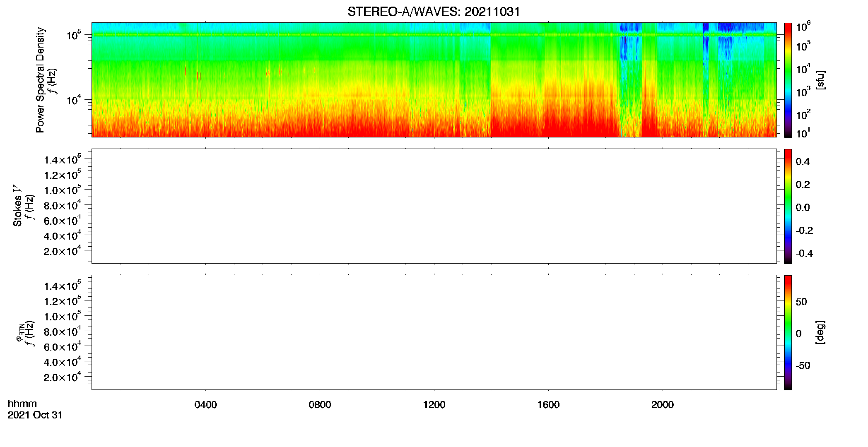Click the [sfu] color bar unit label
Screen dimensions: 868x447
820,80
